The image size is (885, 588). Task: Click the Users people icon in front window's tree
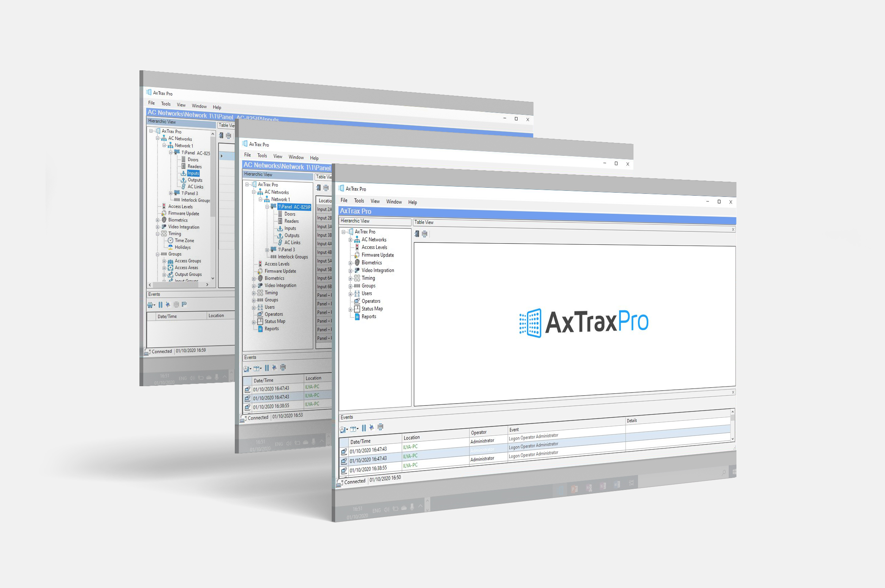tap(357, 293)
